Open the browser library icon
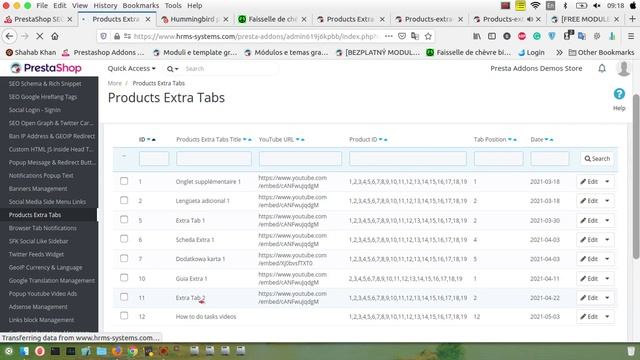 (x=477, y=36)
